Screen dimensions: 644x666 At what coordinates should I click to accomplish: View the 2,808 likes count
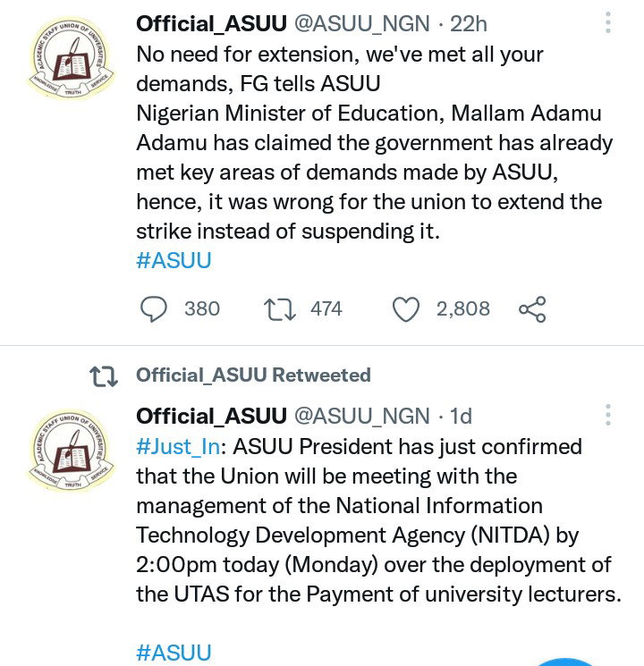pyautogui.click(x=463, y=308)
